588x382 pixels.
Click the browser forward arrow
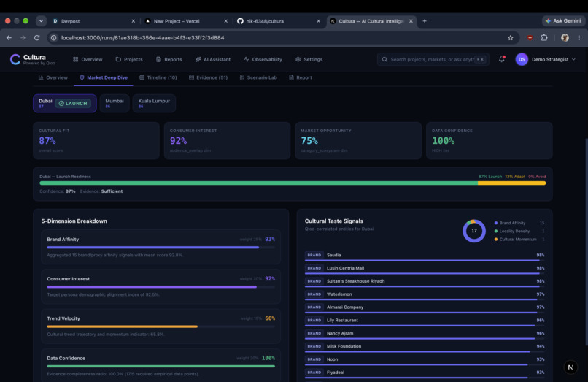(23, 37)
